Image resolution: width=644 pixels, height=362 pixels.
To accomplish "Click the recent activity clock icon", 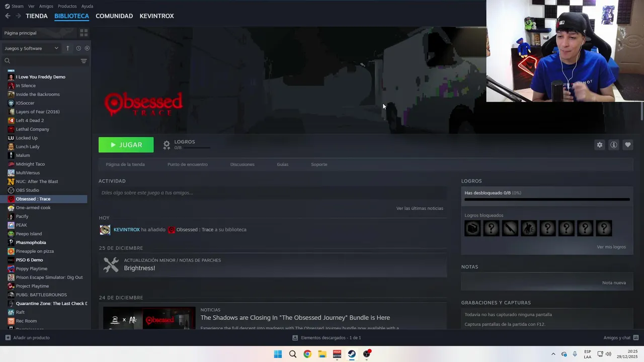I will point(78,48).
